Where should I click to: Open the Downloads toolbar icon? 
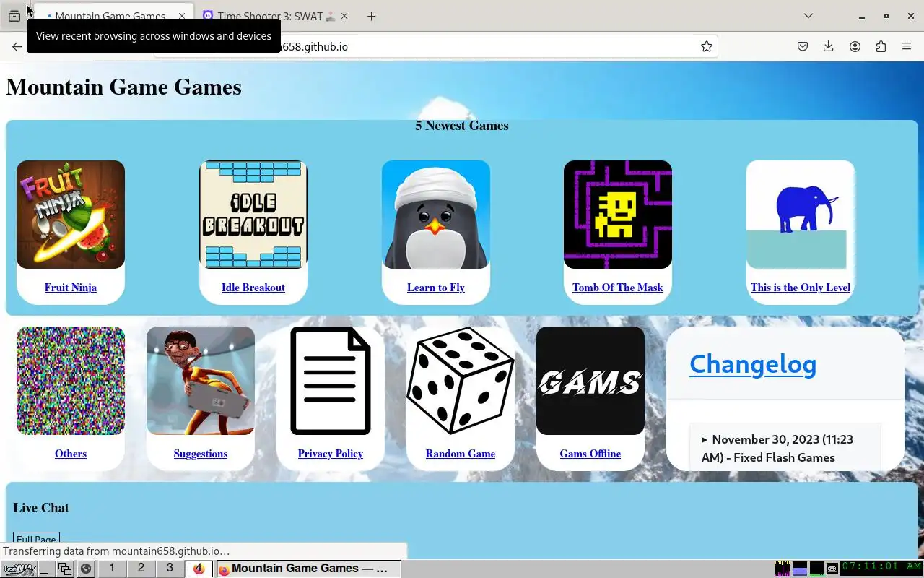click(x=829, y=46)
